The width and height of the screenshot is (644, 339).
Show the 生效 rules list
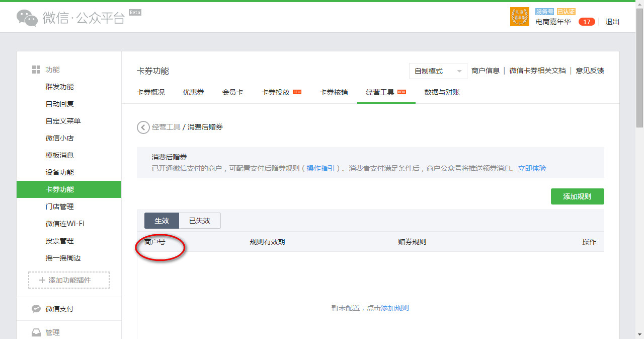coord(162,221)
